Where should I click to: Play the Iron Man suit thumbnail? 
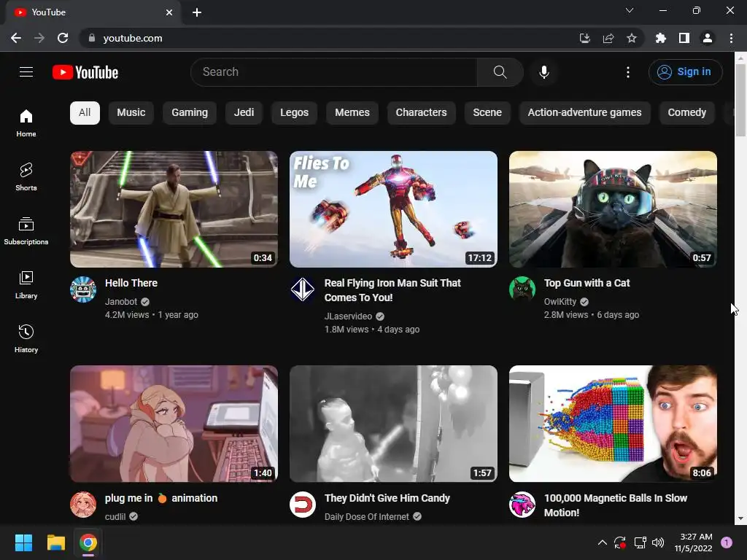393,209
